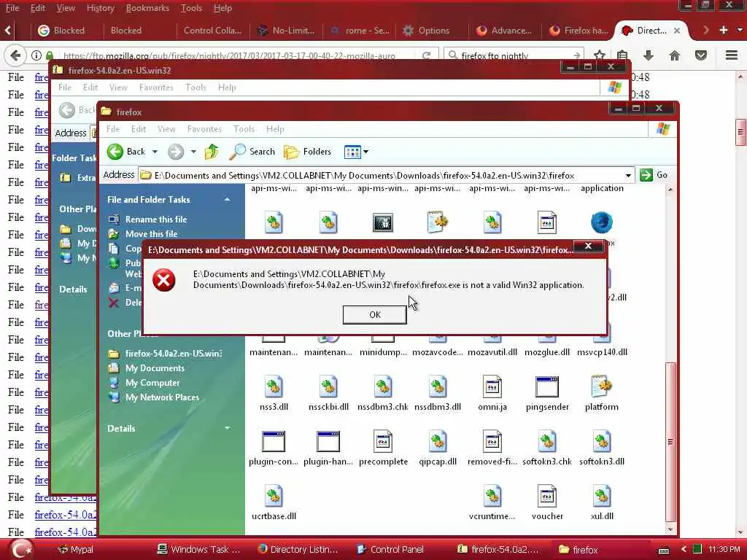The width and height of the screenshot is (747, 560).
Task: Select the voucher file icon
Action: pyautogui.click(x=547, y=496)
